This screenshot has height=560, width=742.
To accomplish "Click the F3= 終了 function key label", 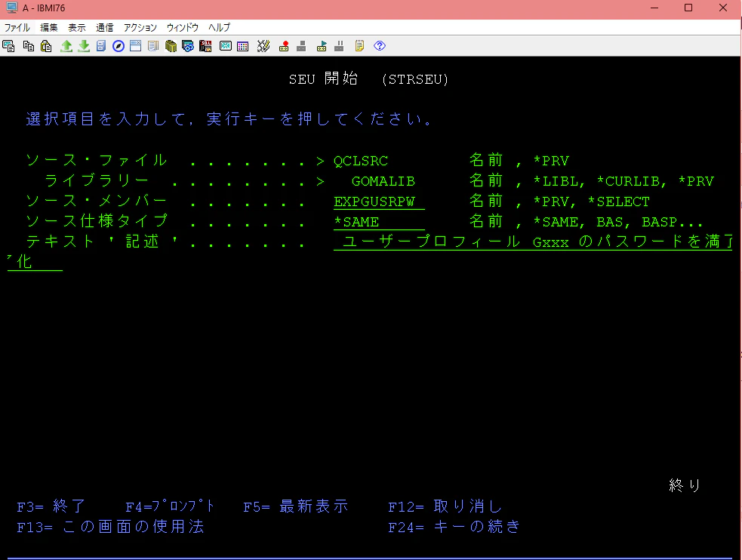I will [x=51, y=506].
